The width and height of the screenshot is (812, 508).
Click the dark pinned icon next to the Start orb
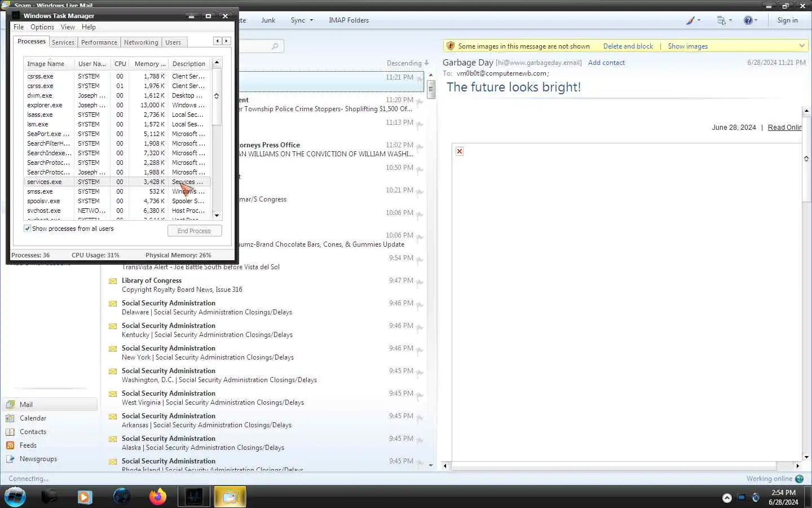[x=50, y=497]
